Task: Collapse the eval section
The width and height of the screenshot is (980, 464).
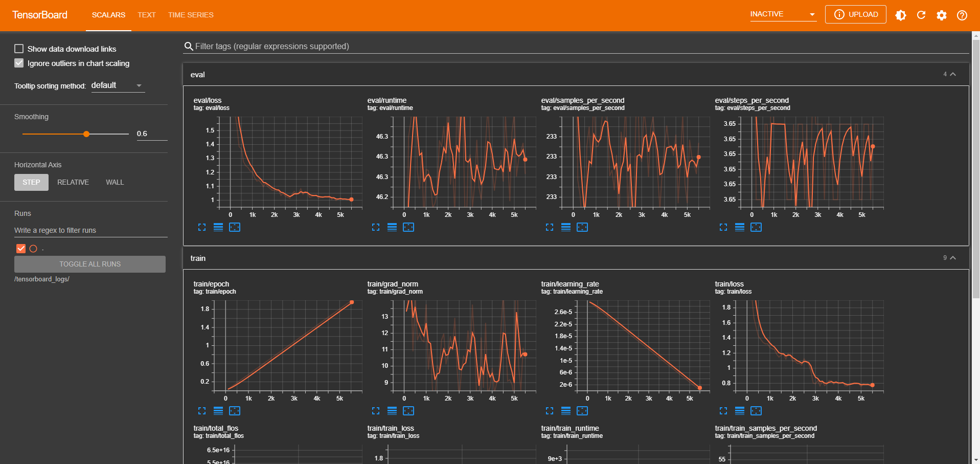Action: point(953,74)
